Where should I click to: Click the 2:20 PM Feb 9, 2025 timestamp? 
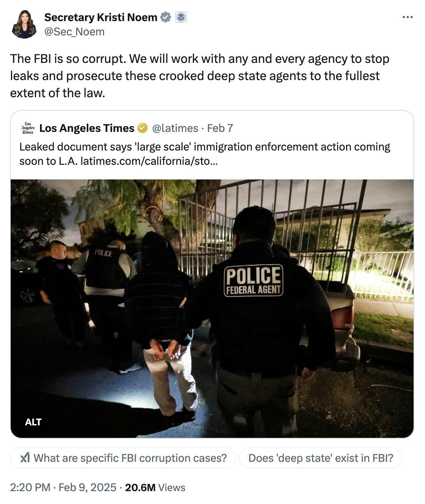point(63,488)
